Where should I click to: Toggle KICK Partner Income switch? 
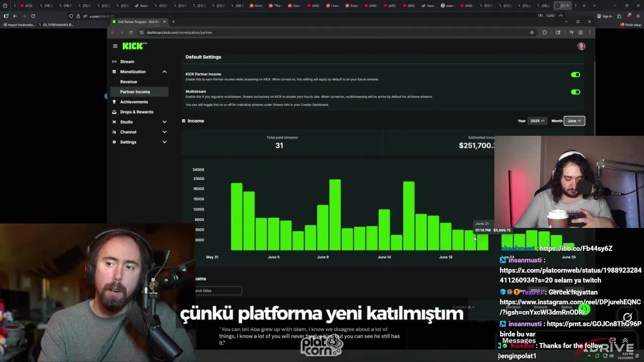click(x=576, y=75)
